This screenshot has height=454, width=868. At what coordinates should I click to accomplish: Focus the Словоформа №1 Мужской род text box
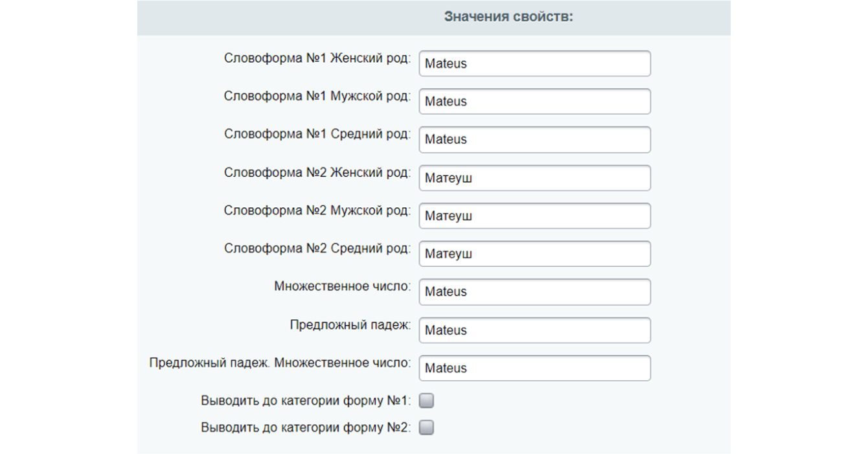pyautogui.click(x=534, y=102)
